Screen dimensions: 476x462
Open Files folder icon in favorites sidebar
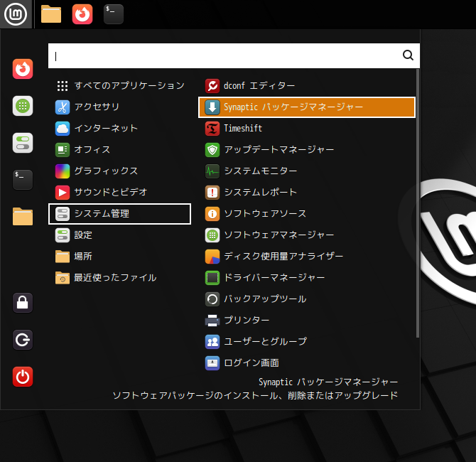click(x=23, y=217)
